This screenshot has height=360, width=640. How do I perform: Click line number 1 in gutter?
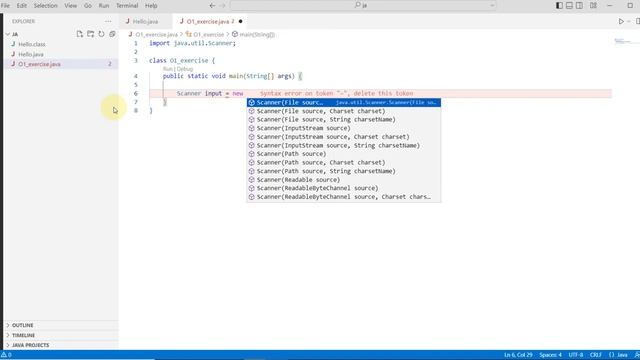(x=136, y=43)
